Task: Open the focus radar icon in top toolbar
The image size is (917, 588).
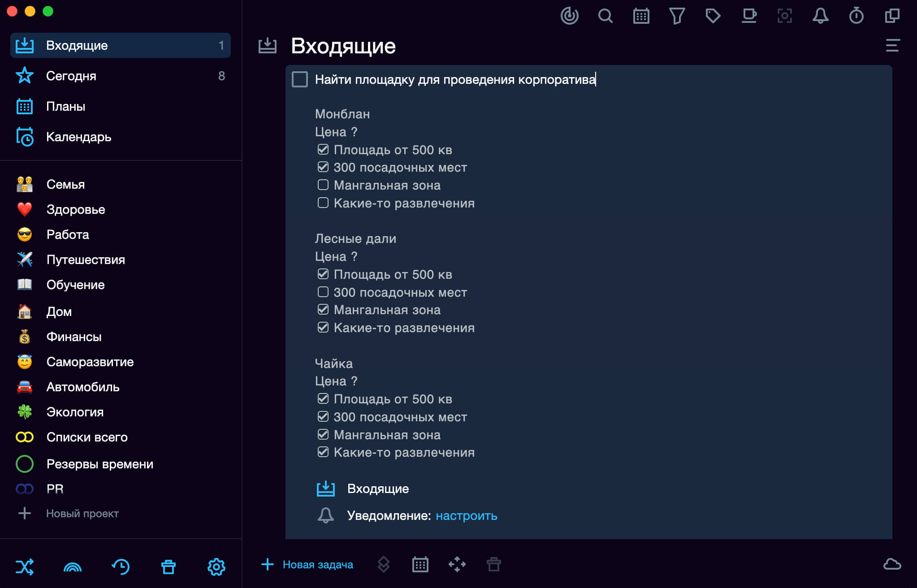Action: 569,16
